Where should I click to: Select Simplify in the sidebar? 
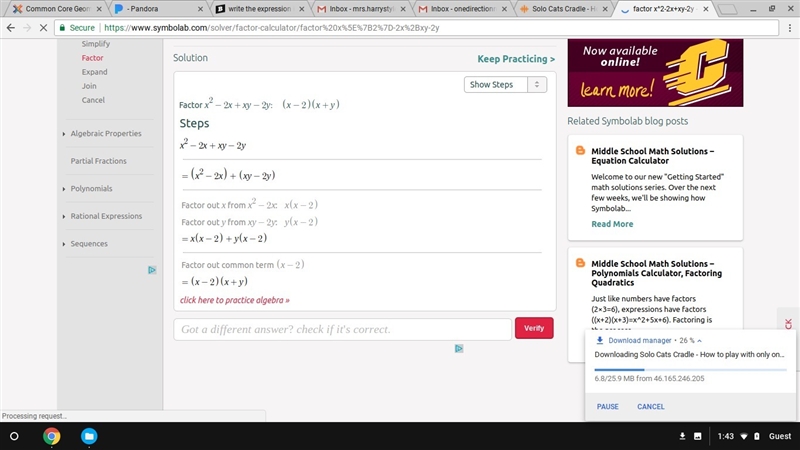pos(95,44)
